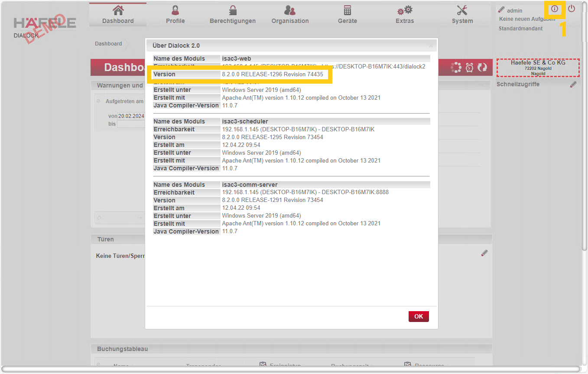Viewport: 588px width, 374px height.
Task: Open the Extras menu
Action: point(404,15)
